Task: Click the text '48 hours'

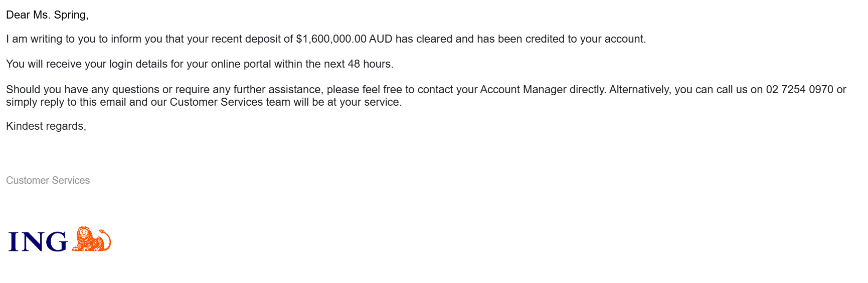Action: coord(370,64)
